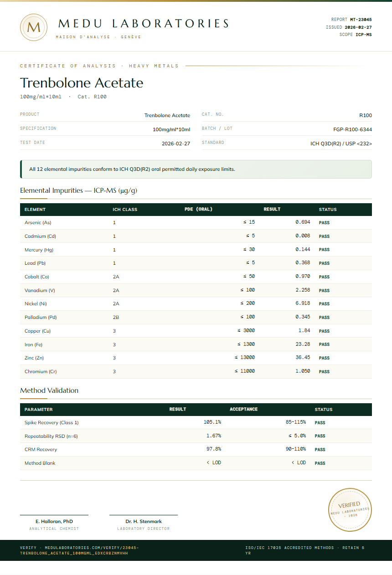Click Vanadium result 2.258
The image size is (392, 575).
pos(303,290)
